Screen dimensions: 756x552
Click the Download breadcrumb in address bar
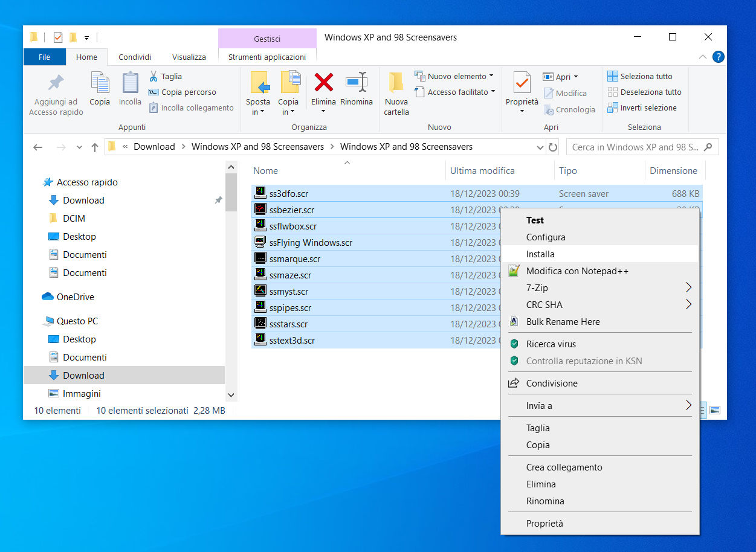click(154, 147)
